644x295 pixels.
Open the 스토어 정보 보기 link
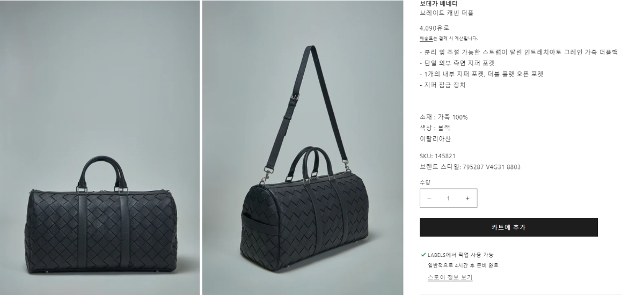tap(450, 277)
